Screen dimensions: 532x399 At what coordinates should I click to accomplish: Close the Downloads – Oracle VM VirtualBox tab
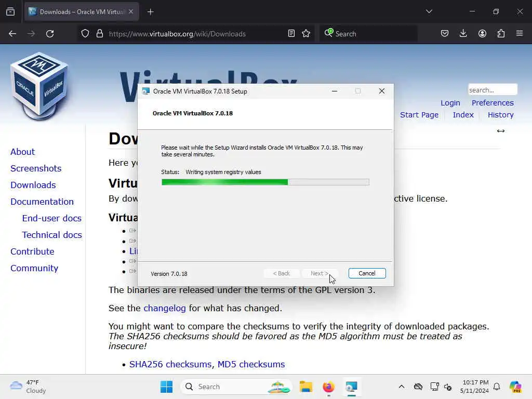(x=131, y=12)
